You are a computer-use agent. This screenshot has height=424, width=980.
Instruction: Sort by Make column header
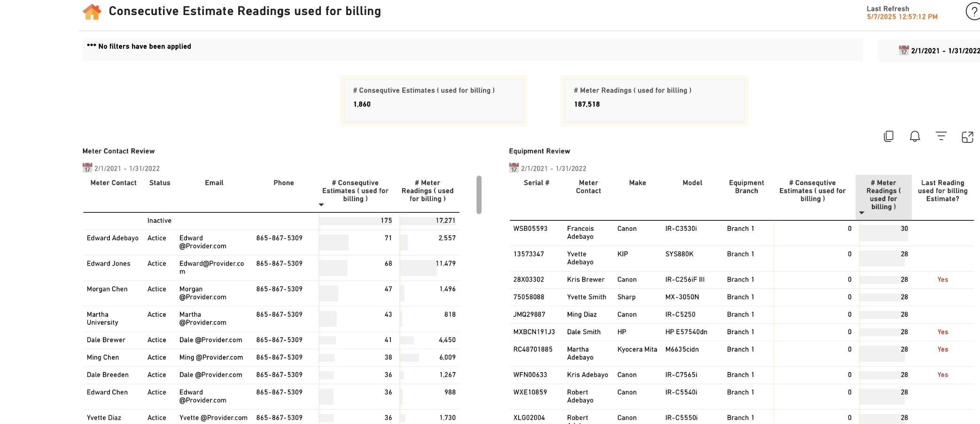638,183
